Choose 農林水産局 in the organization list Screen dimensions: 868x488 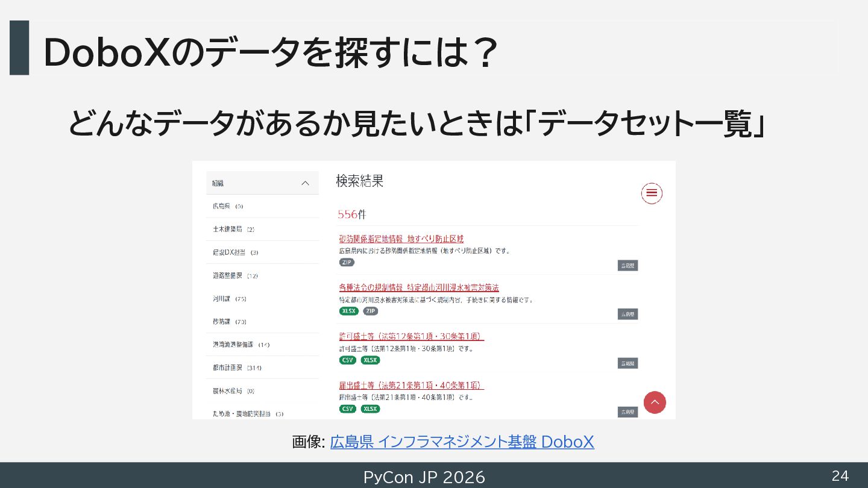pyautogui.click(x=234, y=391)
